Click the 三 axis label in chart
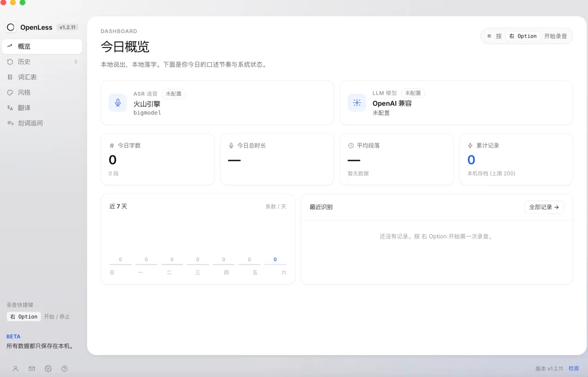This screenshot has height=377, width=588. pos(198,272)
